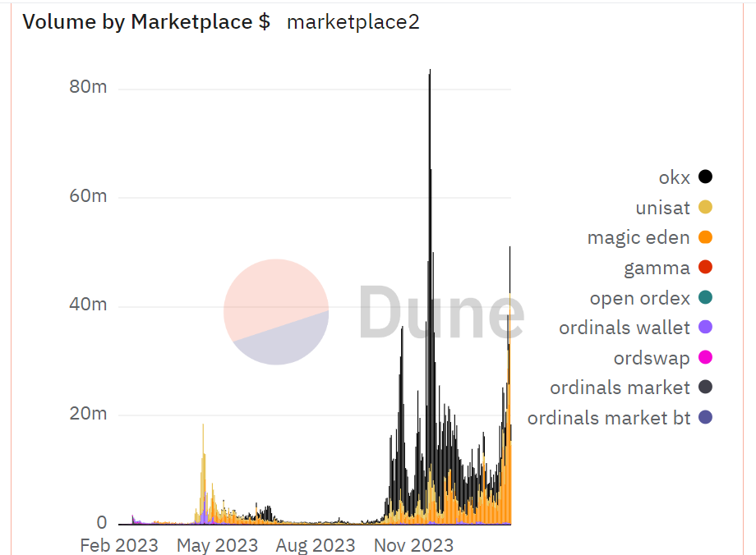Click the 0 y-axis label
The height and width of the screenshot is (555, 756).
(x=102, y=522)
